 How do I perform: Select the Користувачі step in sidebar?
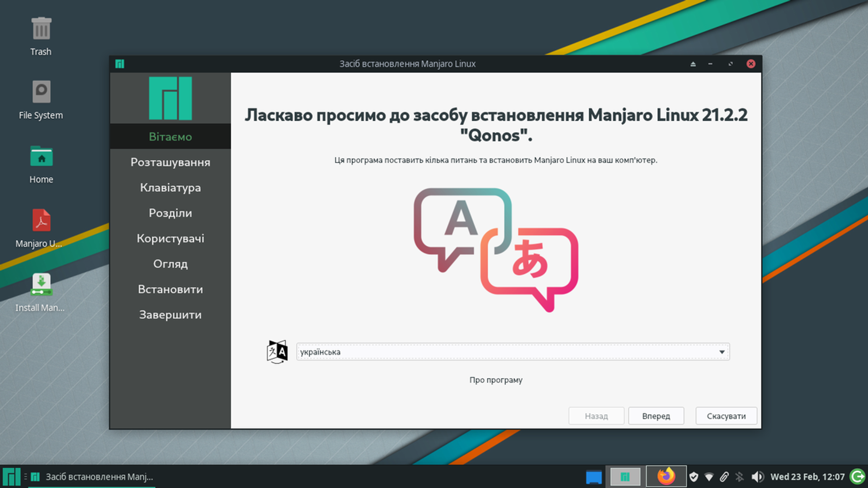point(170,238)
